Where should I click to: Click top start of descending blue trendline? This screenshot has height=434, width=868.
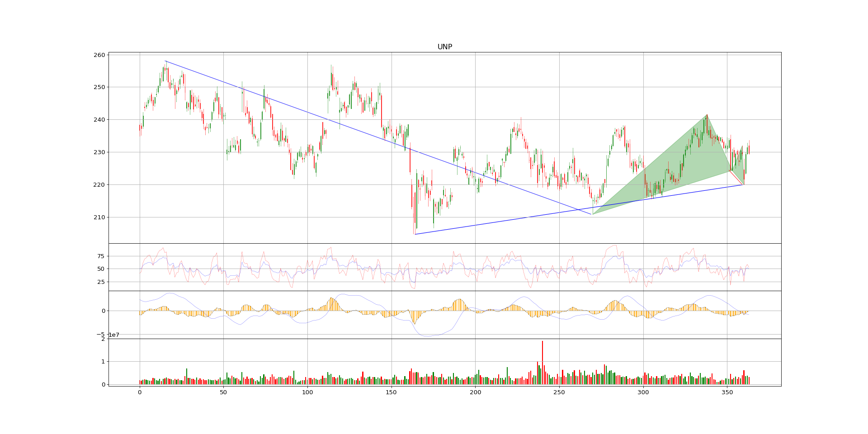pyautogui.click(x=165, y=61)
